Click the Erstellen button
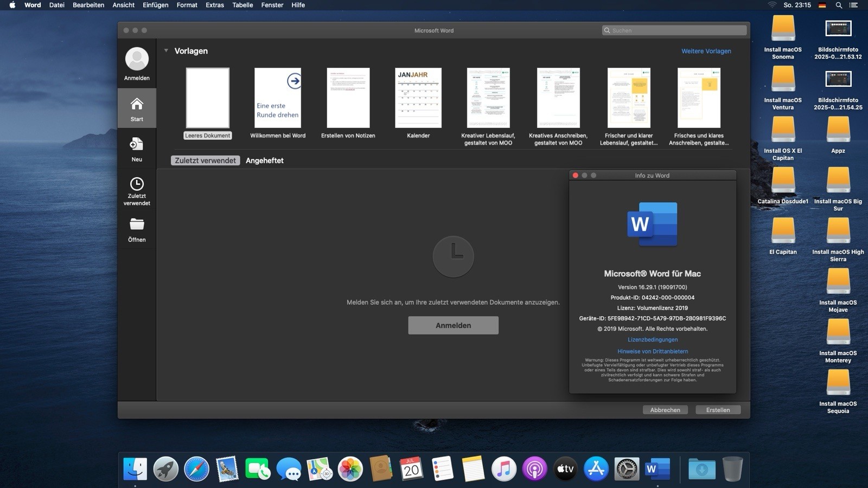 [x=718, y=410]
